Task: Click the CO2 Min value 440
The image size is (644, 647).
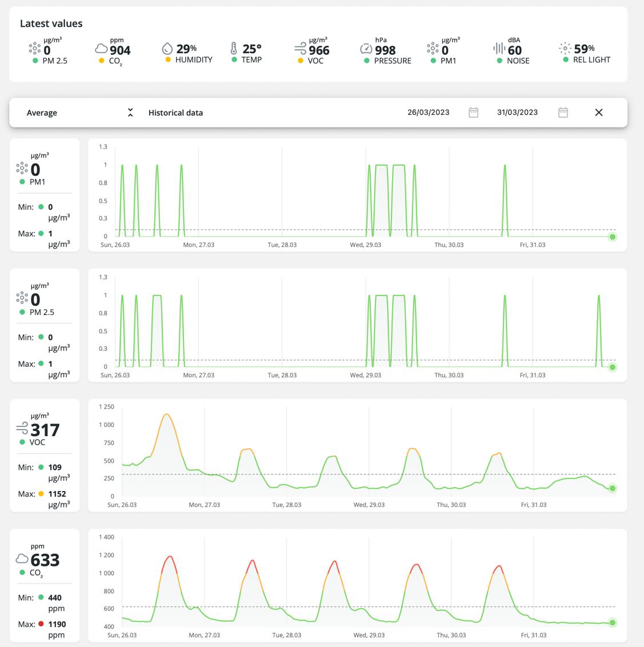Action: pyautogui.click(x=55, y=597)
